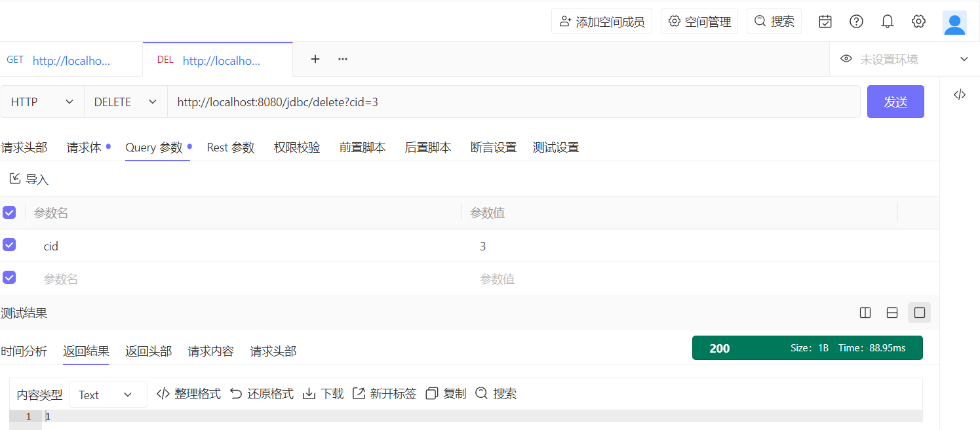Click the 发送 send button
This screenshot has width=980, height=430.
[895, 102]
